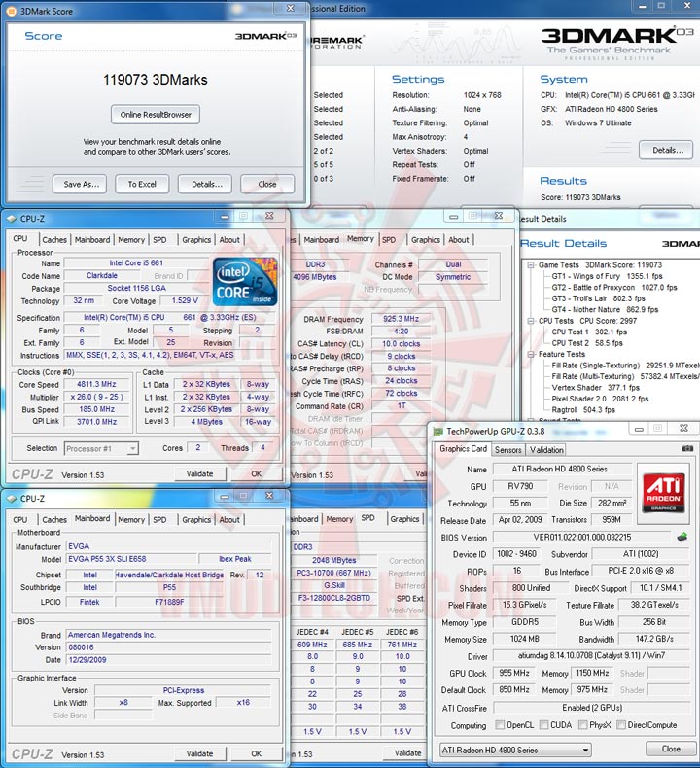Open Mainboard tab in top CPU-Z window

[92, 240]
